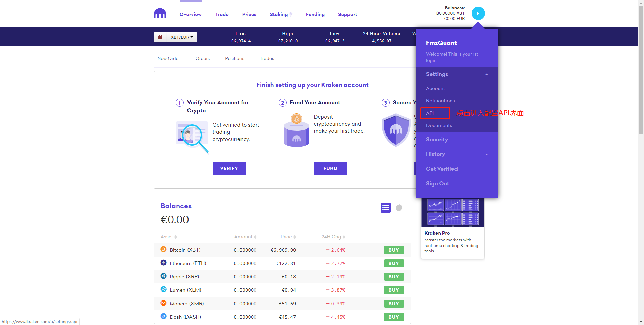Click the page vertical scrollbar

[x=641, y=70]
